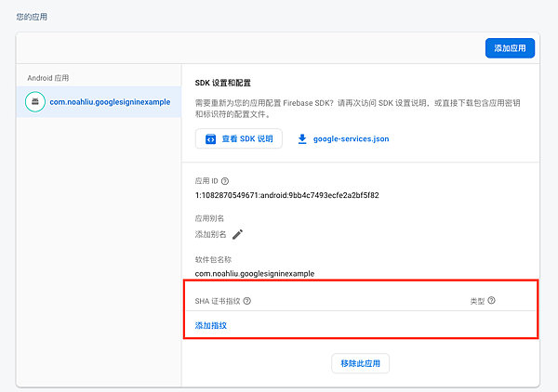
Task: Open 查看 SDK 说明 button
Action: tap(239, 138)
